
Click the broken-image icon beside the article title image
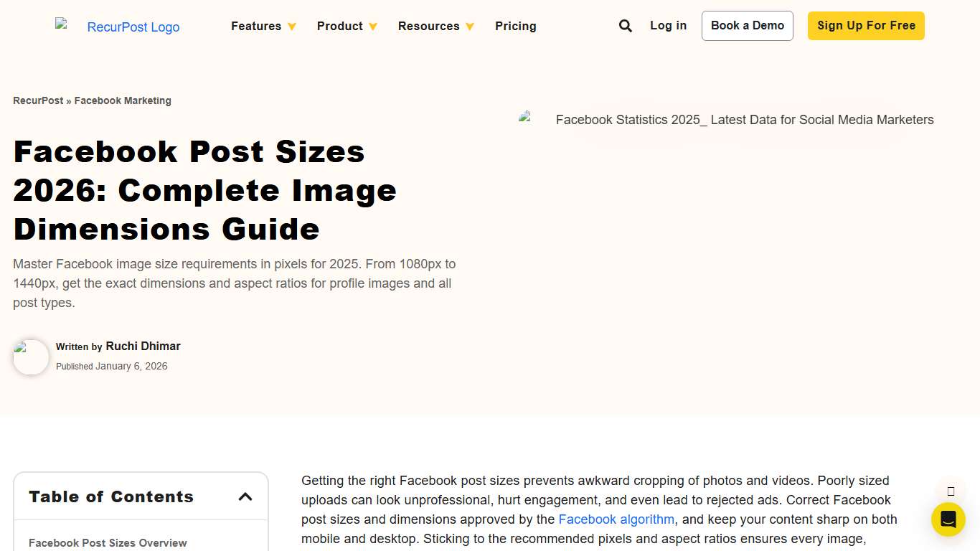coord(526,118)
